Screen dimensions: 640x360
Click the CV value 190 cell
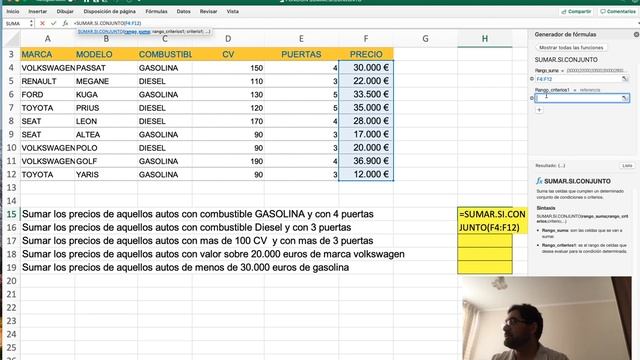point(228,161)
